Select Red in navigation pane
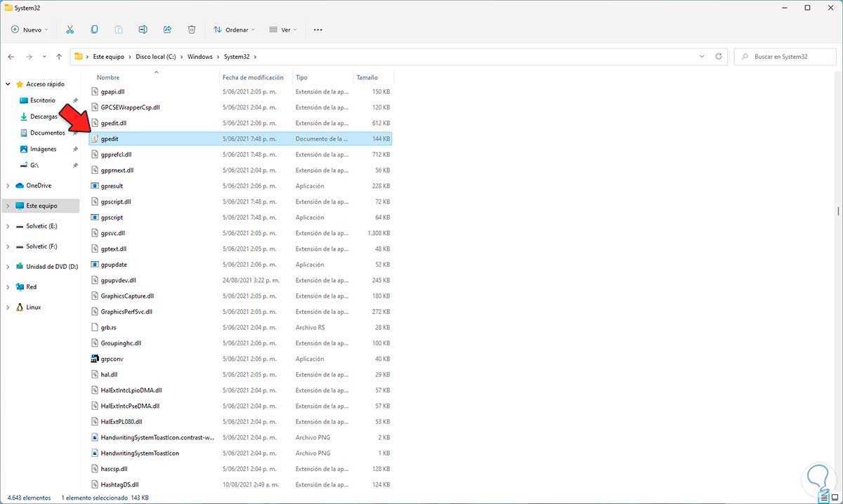843x504 pixels. click(32, 287)
